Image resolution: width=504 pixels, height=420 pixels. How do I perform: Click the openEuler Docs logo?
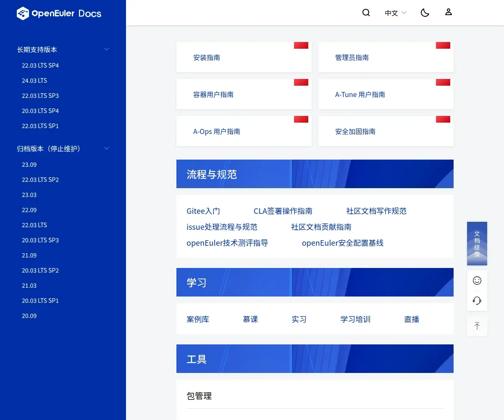tap(59, 13)
